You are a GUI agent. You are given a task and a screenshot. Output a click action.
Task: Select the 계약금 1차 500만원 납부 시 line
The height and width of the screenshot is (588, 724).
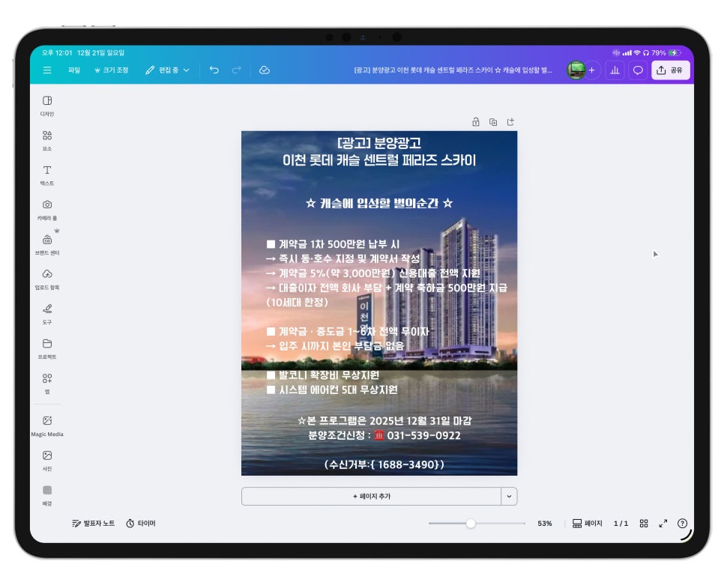pyautogui.click(x=333, y=244)
